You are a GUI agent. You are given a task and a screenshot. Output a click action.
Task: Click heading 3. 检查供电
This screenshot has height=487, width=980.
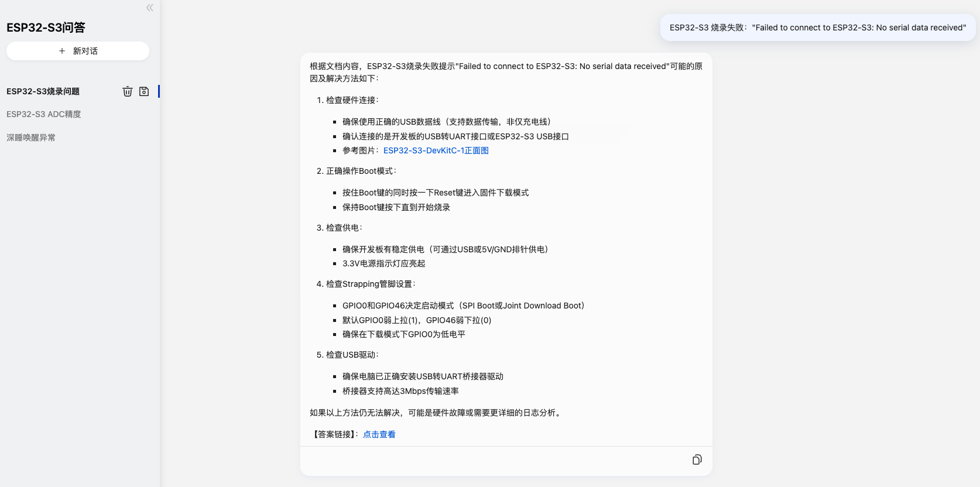340,228
